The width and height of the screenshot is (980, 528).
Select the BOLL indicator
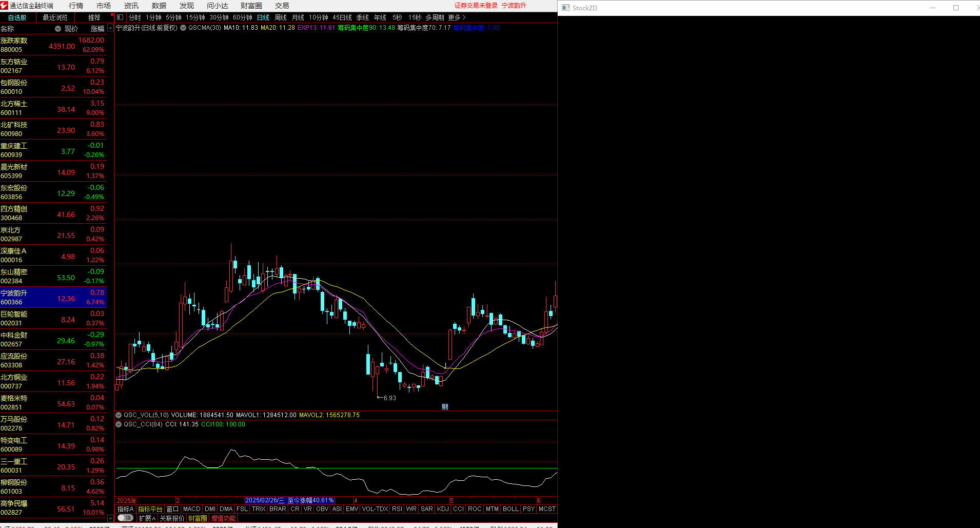[511, 509]
